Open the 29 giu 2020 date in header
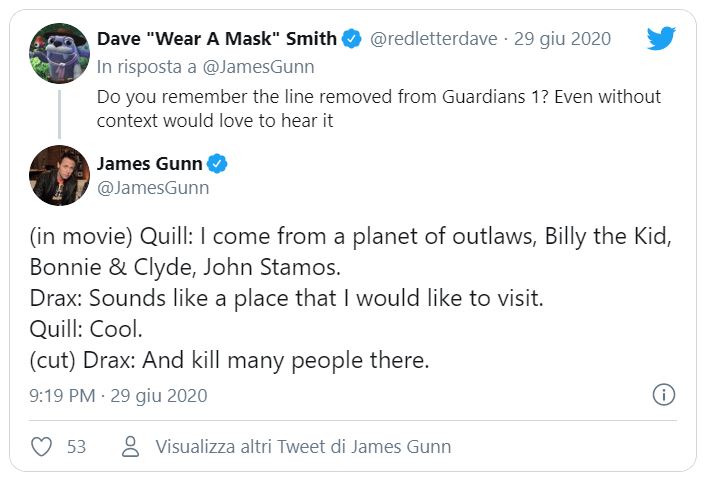This screenshot has height=484, width=710. coord(563,39)
